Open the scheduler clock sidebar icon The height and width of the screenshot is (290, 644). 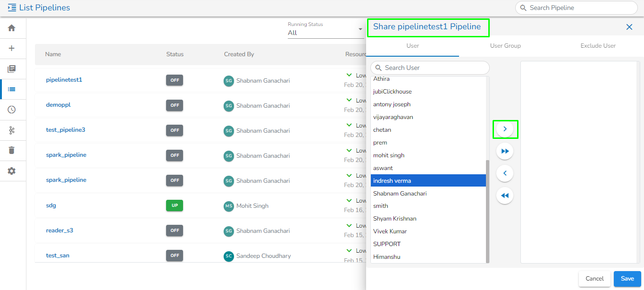click(x=12, y=110)
